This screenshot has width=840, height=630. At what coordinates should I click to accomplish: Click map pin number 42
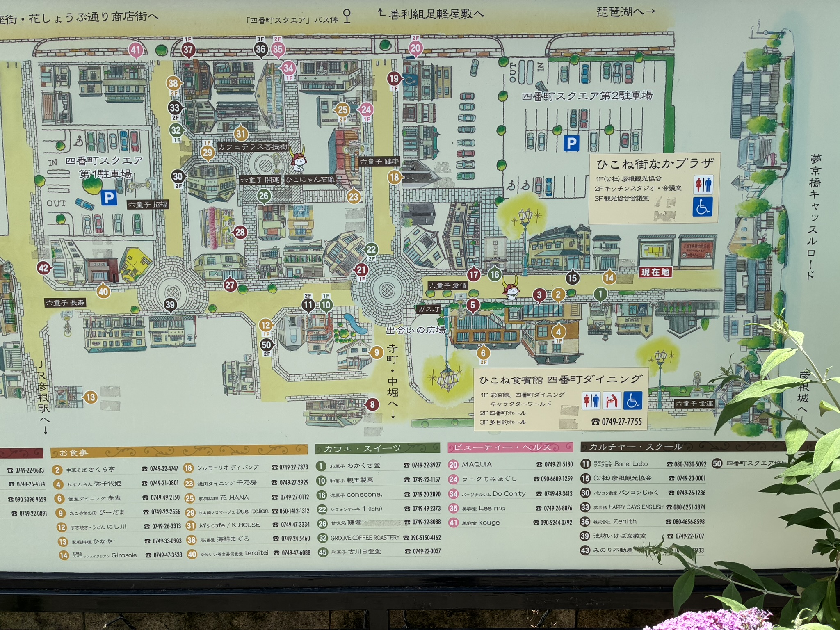click(43, 268)
